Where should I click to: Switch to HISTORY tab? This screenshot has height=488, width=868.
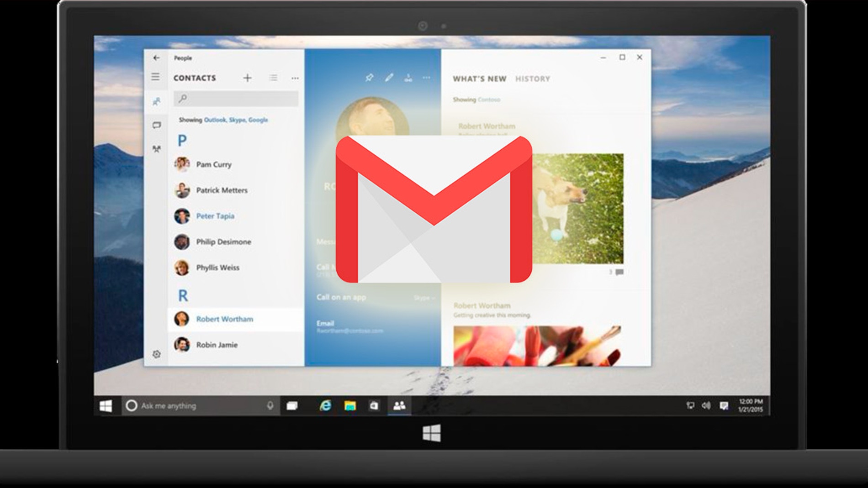pyautogui.click(x=533, y=79)
